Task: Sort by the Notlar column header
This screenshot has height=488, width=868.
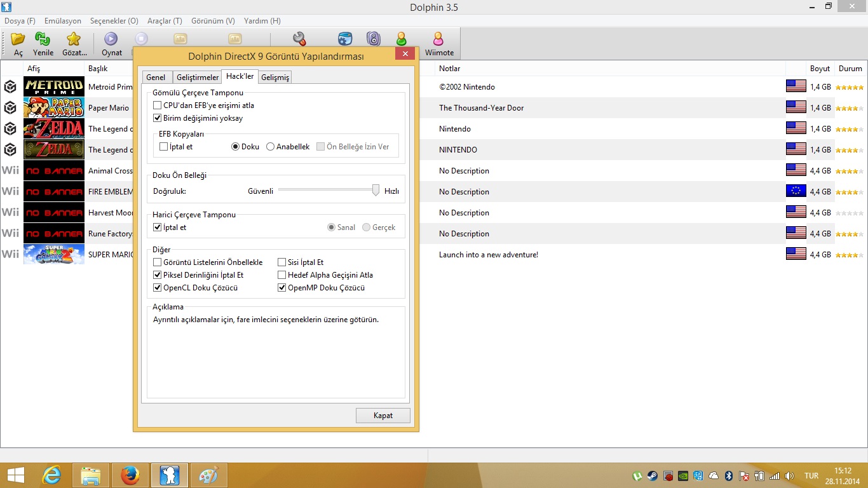Action: coord(610,68)
